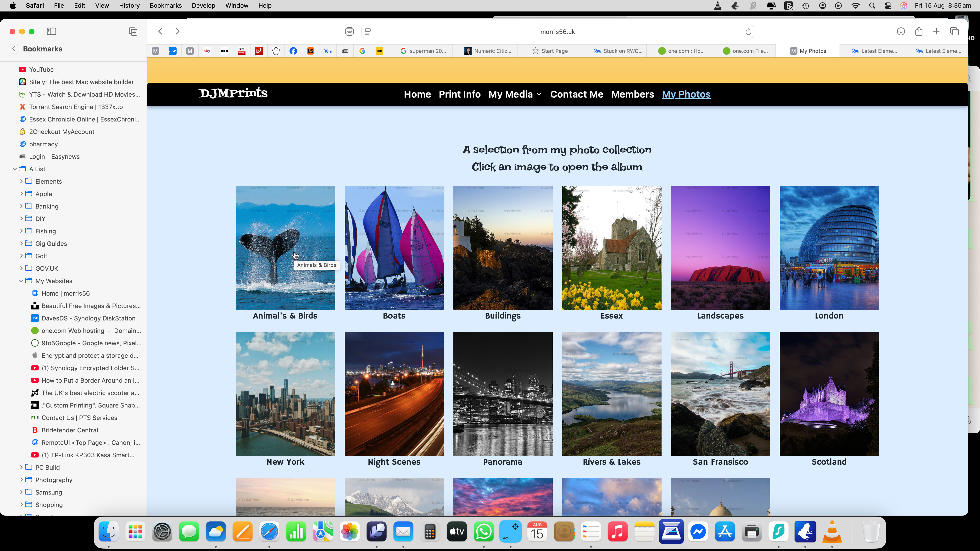Click the My Photos navigation link
Viewport: 980px width, 551px height.
[686, 94]
